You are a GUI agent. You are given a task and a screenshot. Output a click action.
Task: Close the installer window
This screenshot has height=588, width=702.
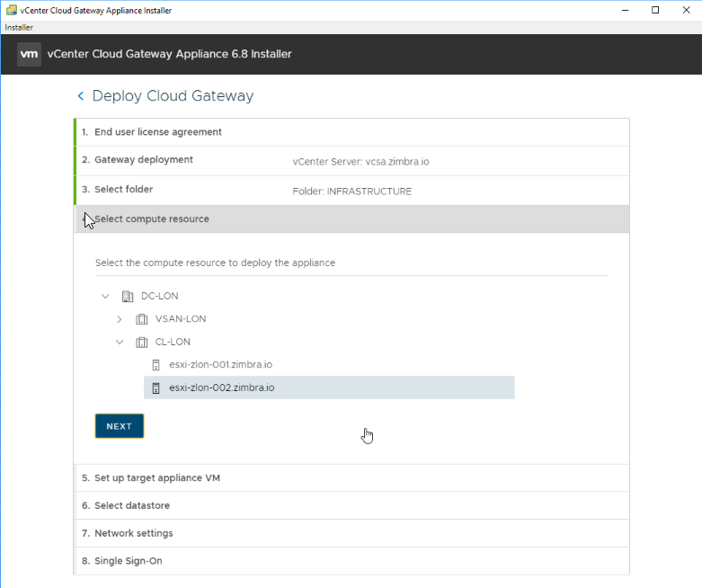point(687,10)
